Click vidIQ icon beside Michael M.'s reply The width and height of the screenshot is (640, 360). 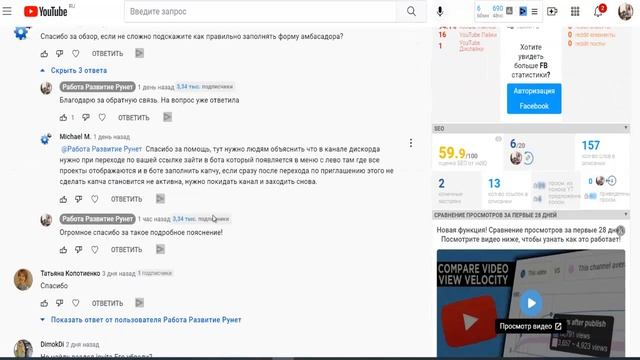pos(160,199)
